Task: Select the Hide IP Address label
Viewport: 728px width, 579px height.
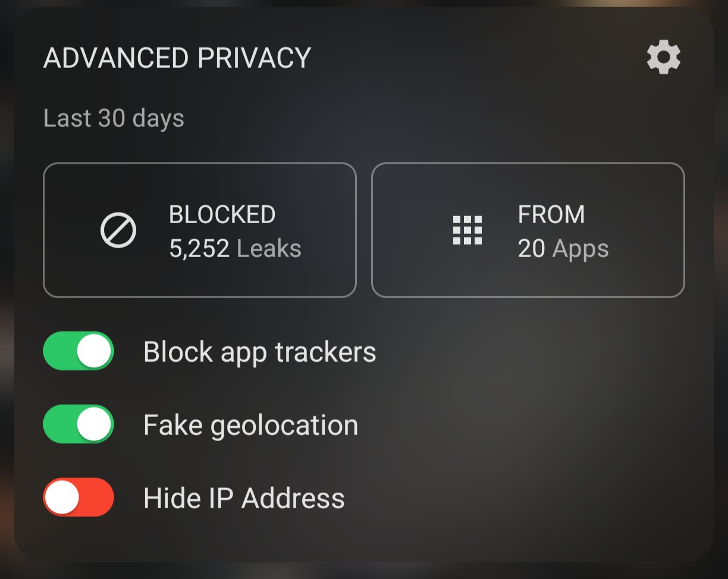Action: point(244,498)
